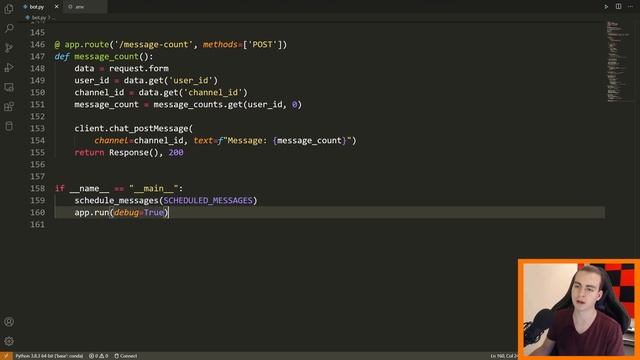Click line number 158 in the gutter

click(38, 189)
